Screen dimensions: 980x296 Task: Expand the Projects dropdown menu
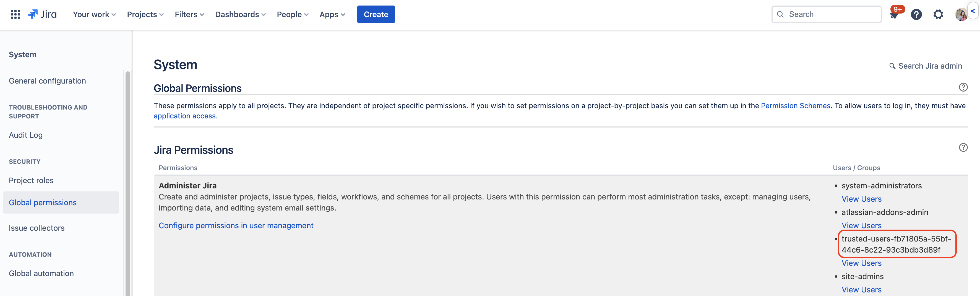(x=145, y=14)
